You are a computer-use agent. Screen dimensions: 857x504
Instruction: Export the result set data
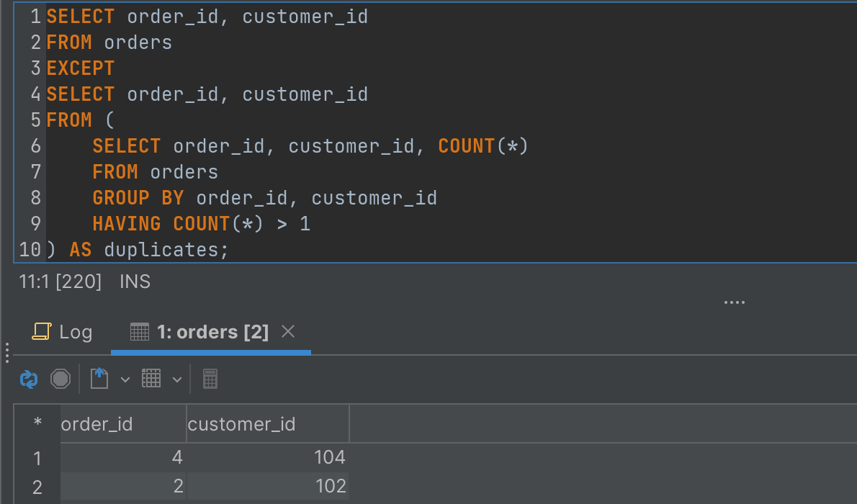(98, 379)
